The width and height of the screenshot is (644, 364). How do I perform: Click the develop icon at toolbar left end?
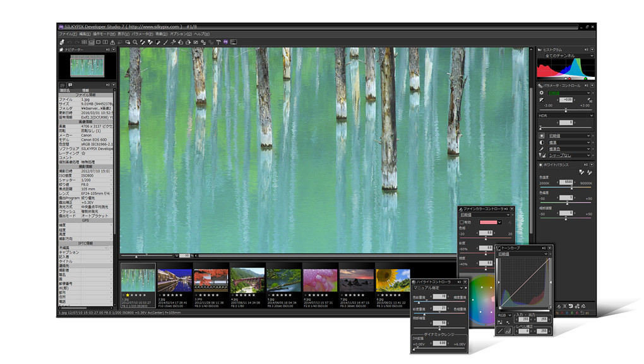pos(61,42)
